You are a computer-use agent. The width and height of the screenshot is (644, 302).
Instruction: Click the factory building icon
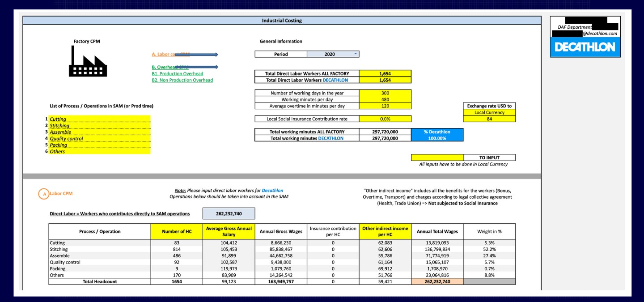coord(88,61)
